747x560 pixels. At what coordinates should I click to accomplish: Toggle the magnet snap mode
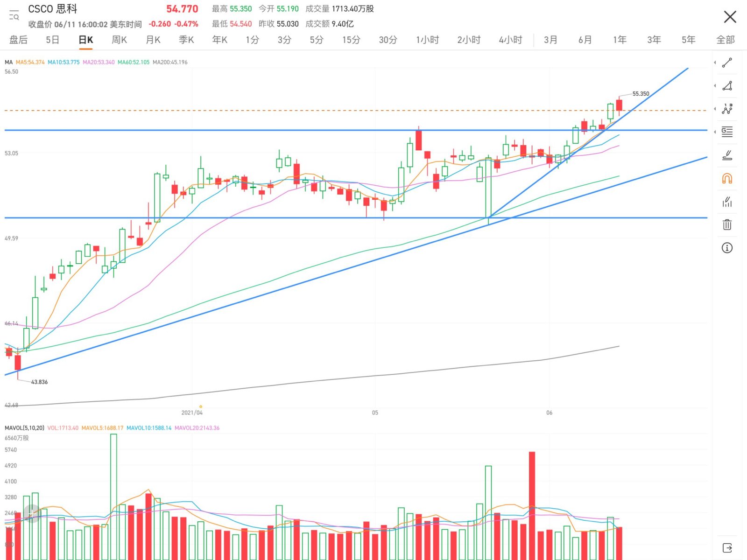[727, 178]
